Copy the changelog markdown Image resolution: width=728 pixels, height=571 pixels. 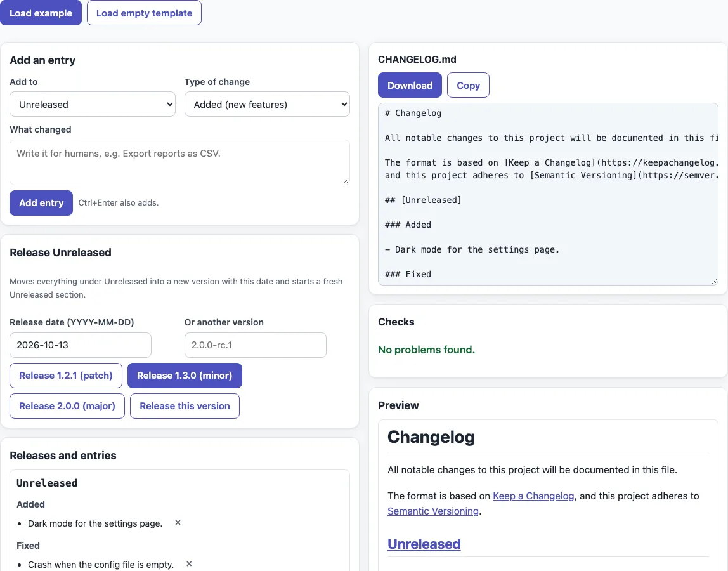click(468, 85)
